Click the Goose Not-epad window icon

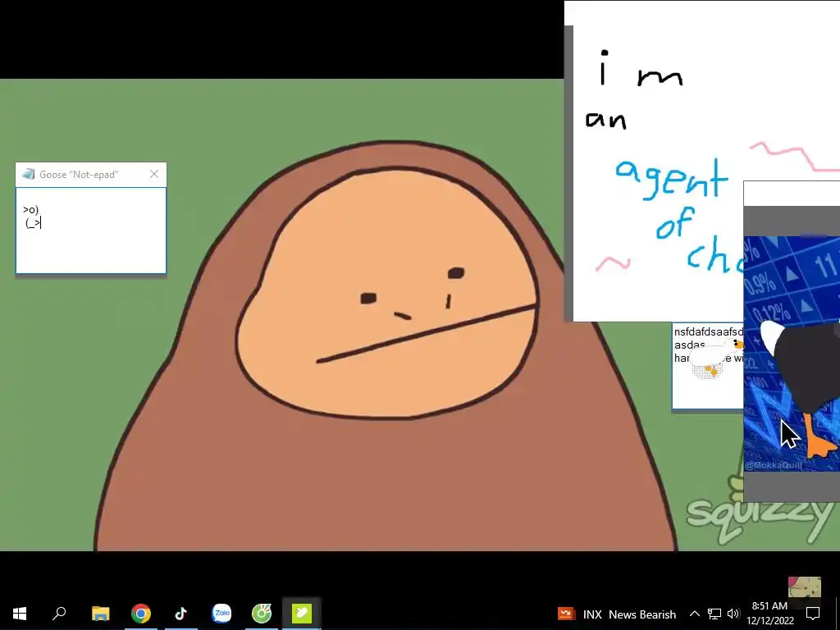coord(29,174)
